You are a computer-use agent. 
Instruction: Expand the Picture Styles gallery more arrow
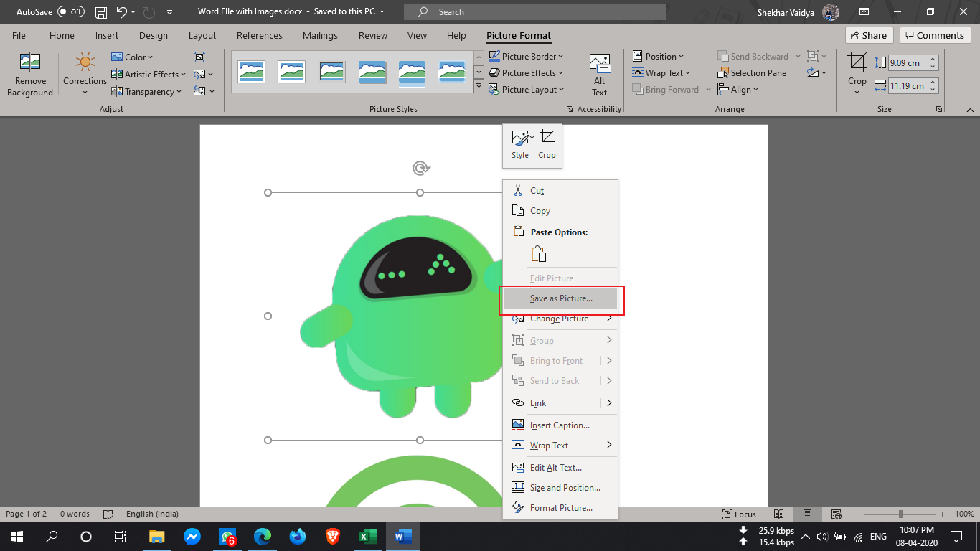point(479,88)
